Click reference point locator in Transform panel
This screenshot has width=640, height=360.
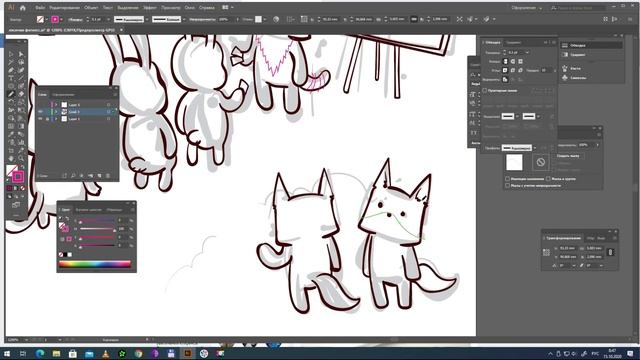pos(546,253)
